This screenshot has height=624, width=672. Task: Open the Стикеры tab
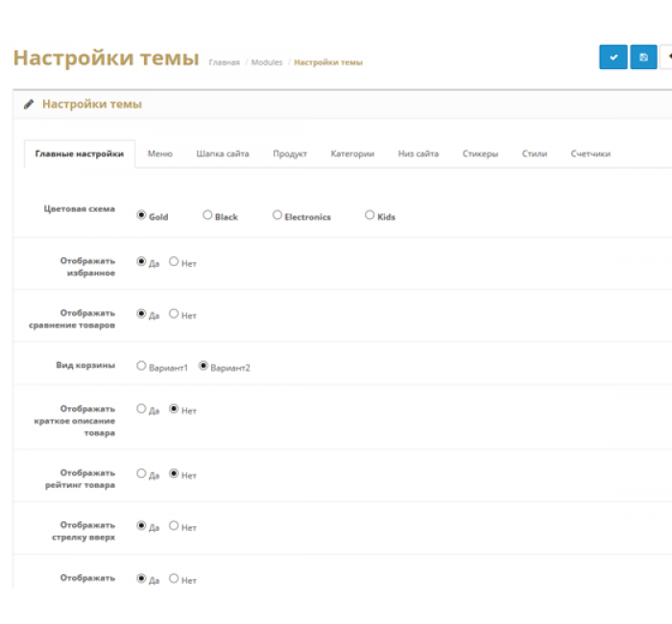click(480, 154)
